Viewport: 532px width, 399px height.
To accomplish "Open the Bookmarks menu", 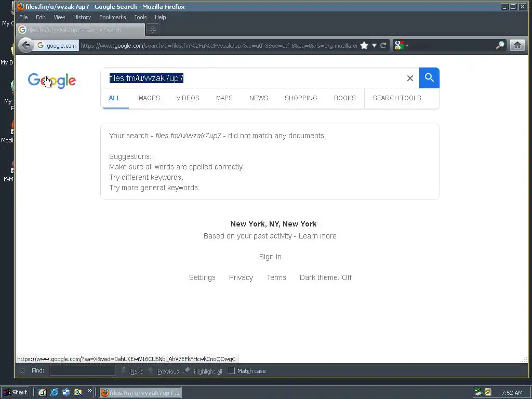I will pos(112,17).
